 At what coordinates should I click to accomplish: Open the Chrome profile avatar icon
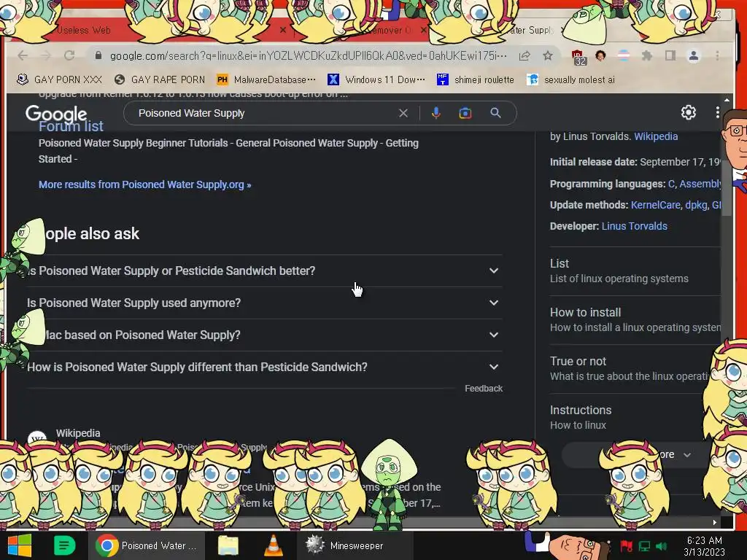694,55
